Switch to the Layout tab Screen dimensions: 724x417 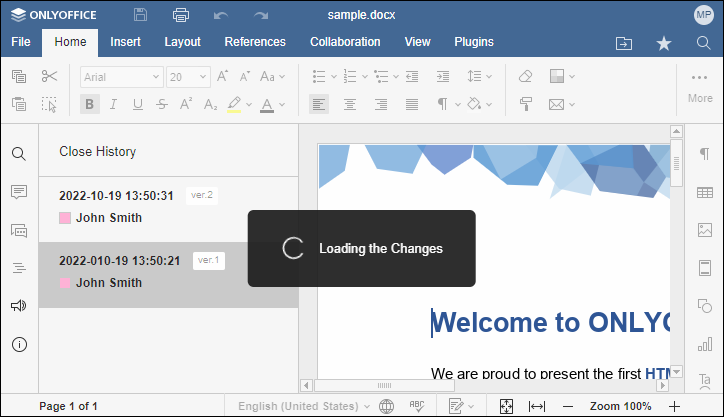coord(182,42)
